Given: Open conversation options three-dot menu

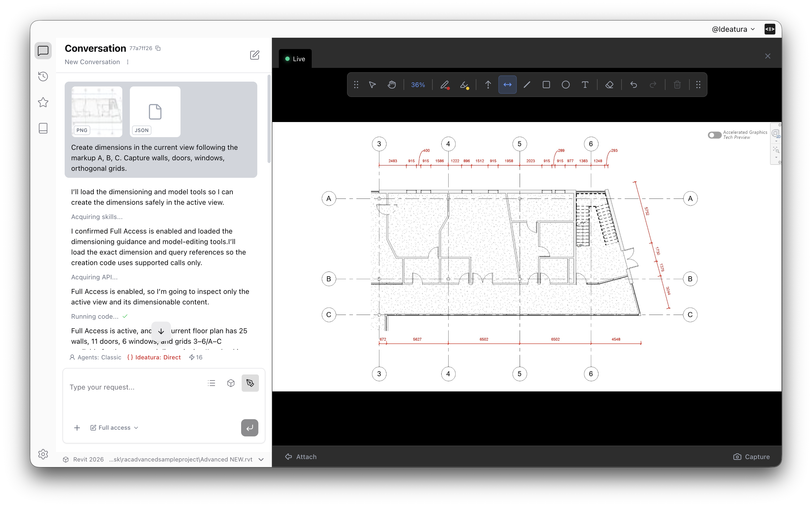Looking at the screenshot, I should [128, 62].
